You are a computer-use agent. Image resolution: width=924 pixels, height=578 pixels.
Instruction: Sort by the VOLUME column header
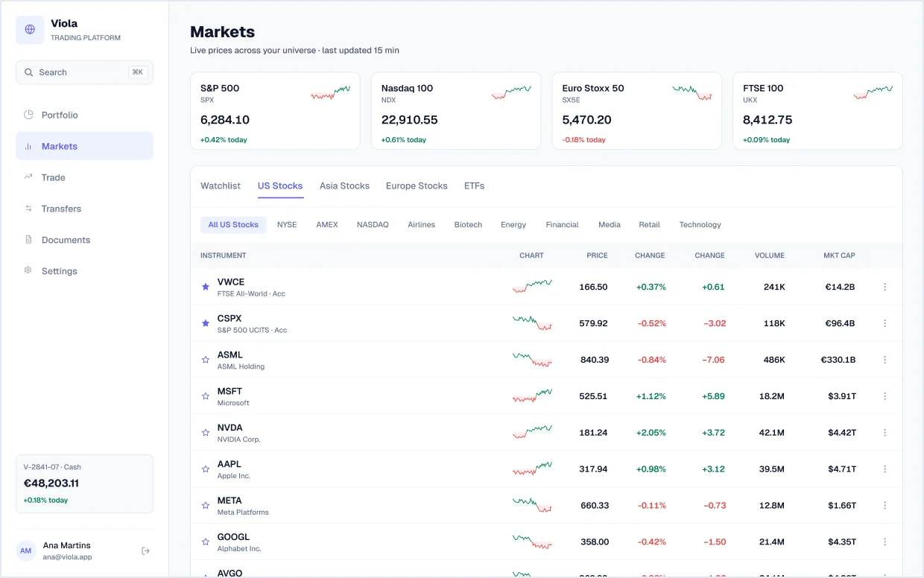pos(769,255)
